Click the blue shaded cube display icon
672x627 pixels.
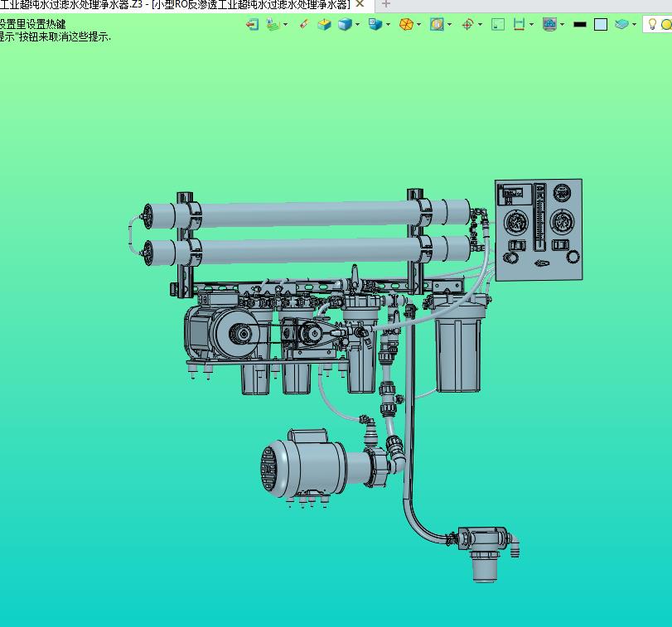click(x=345, y=24)
